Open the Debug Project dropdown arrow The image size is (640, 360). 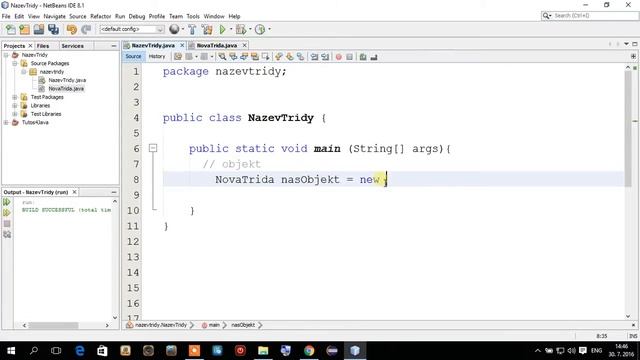250,29
